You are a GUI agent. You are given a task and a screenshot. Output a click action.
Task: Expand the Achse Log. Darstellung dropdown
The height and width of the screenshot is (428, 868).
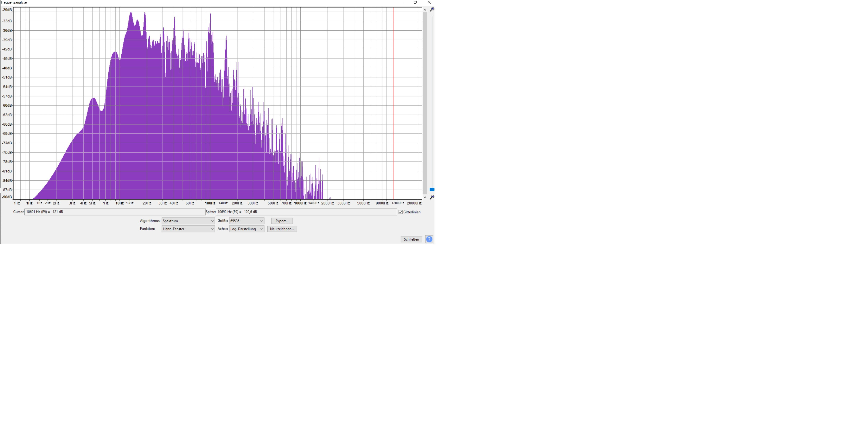tap(246, 229)
